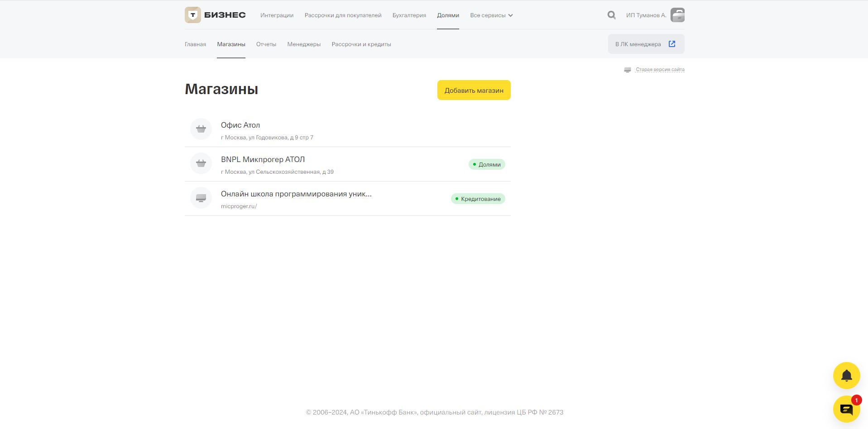Open the Отчеты tab

pos(266,44)
